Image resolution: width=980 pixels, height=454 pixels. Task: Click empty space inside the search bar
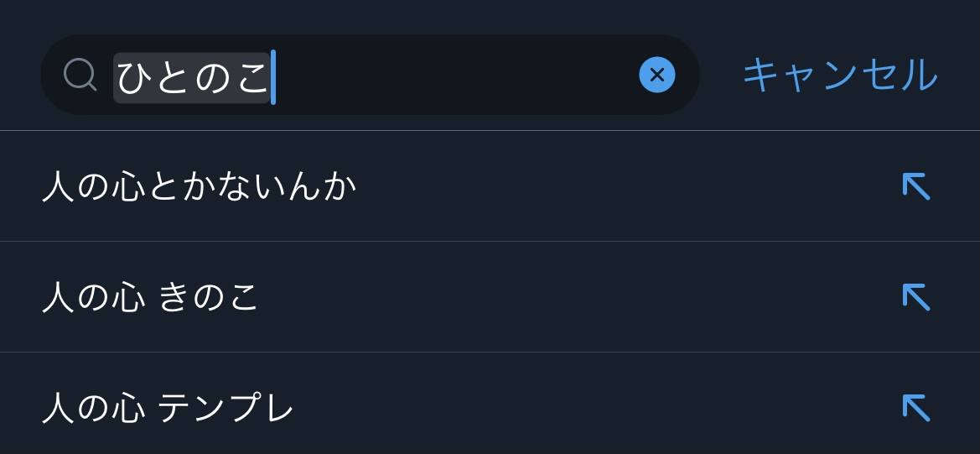tap(453, 76)
